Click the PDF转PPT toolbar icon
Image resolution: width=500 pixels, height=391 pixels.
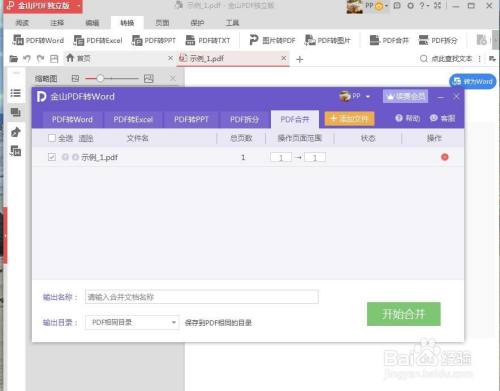(137, 40)
